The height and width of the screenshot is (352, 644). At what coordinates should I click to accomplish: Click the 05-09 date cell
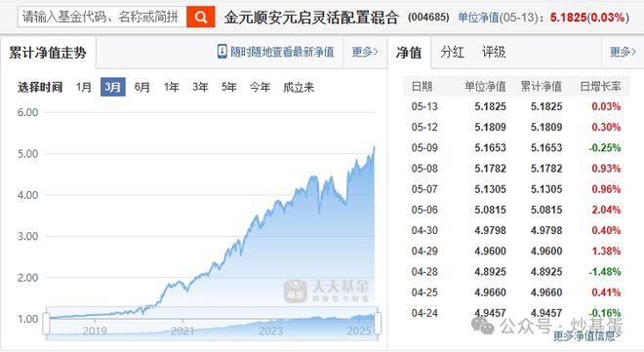point(424,147)
